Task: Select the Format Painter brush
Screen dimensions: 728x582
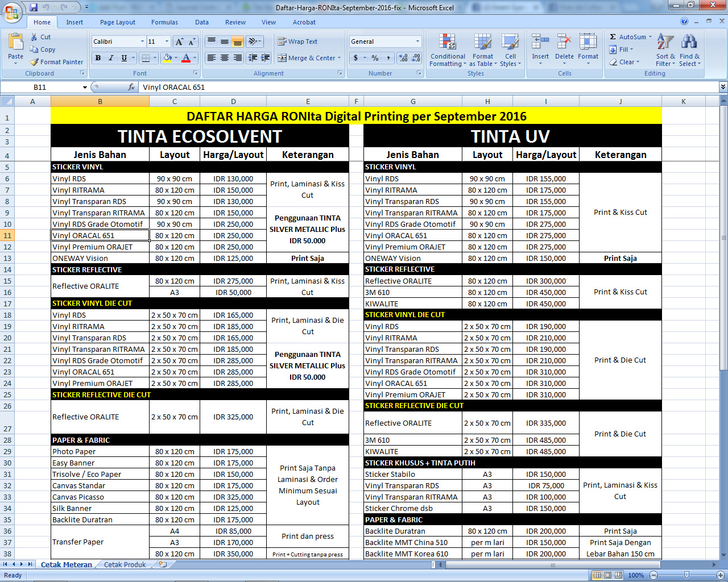Action: pyautogui.click(x=57, y=62)
